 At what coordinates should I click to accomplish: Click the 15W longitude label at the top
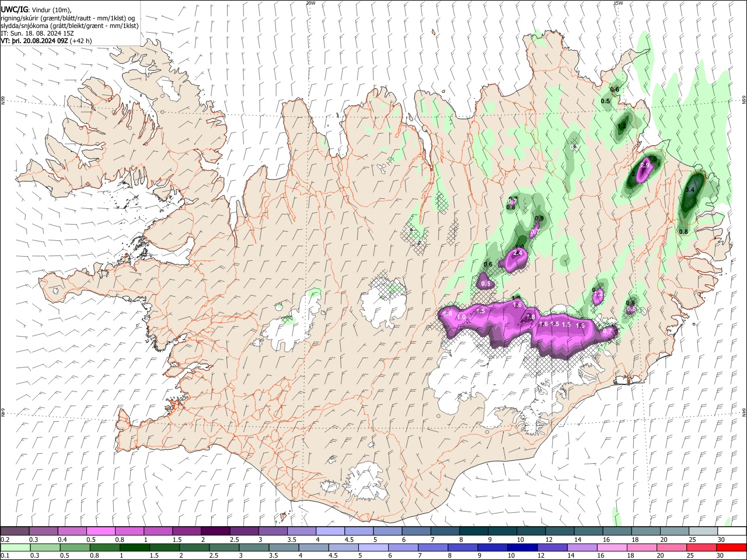[618, 3]
